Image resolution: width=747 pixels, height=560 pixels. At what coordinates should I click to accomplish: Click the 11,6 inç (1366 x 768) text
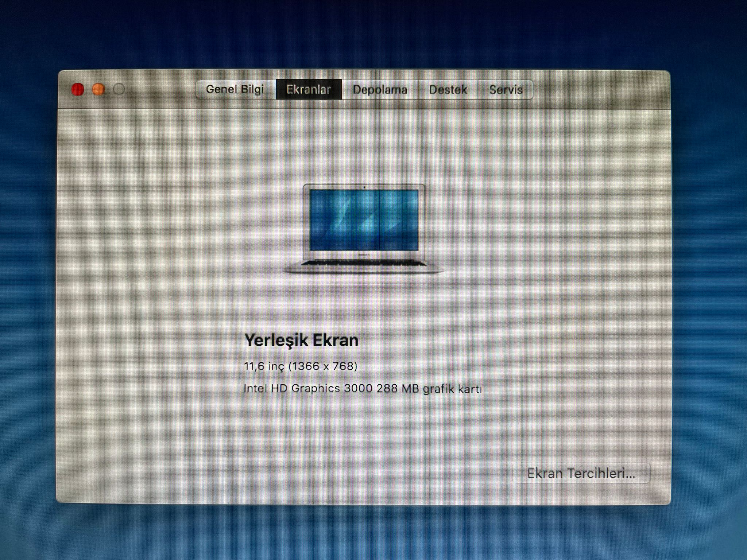point(301,366)
